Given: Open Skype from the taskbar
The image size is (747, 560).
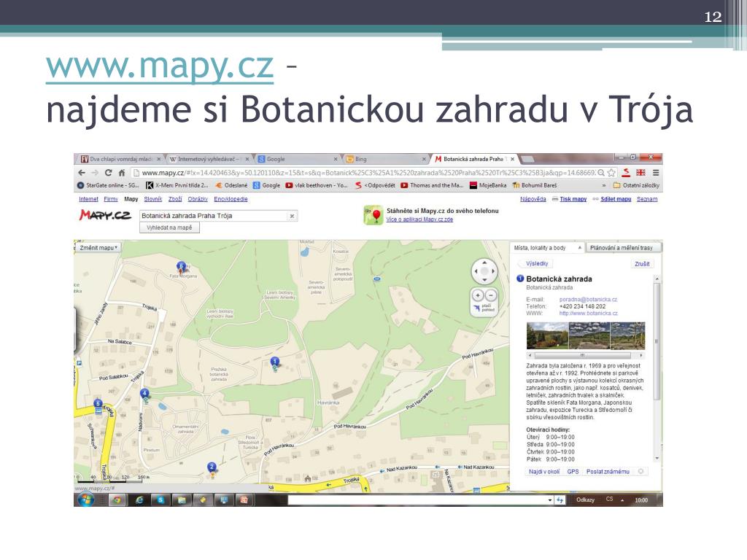Looking at the screenshot, I should pyautogui.click(x=160, y=499).
